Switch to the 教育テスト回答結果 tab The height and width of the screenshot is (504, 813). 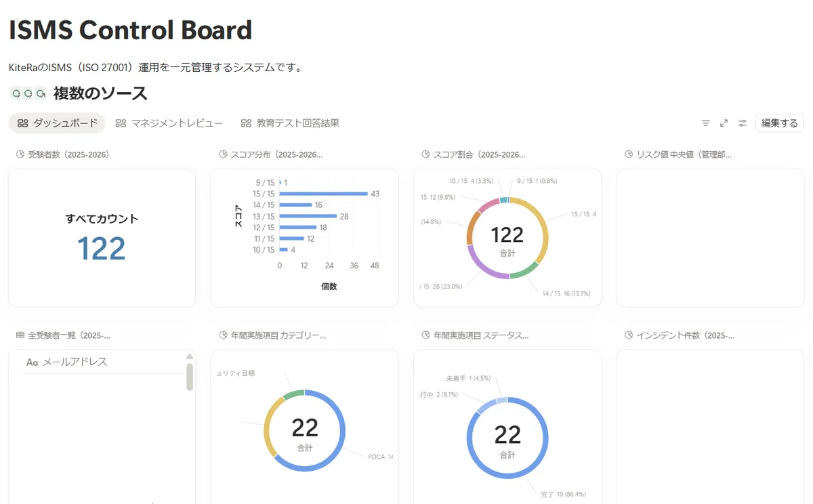tap(290, 123)
